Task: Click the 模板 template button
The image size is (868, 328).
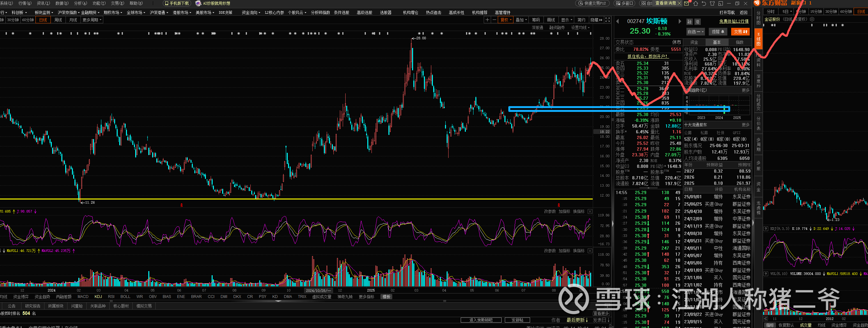Action: click(x=386, y=297)
